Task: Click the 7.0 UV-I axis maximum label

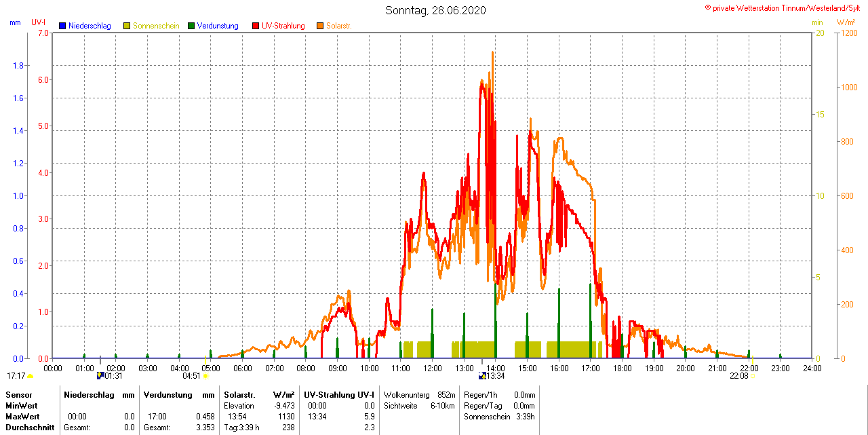Action: click(43, 33)
